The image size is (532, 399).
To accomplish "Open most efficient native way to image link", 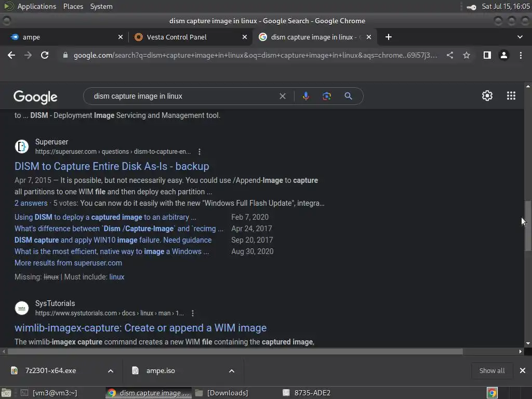I will (x=112, y=252).
